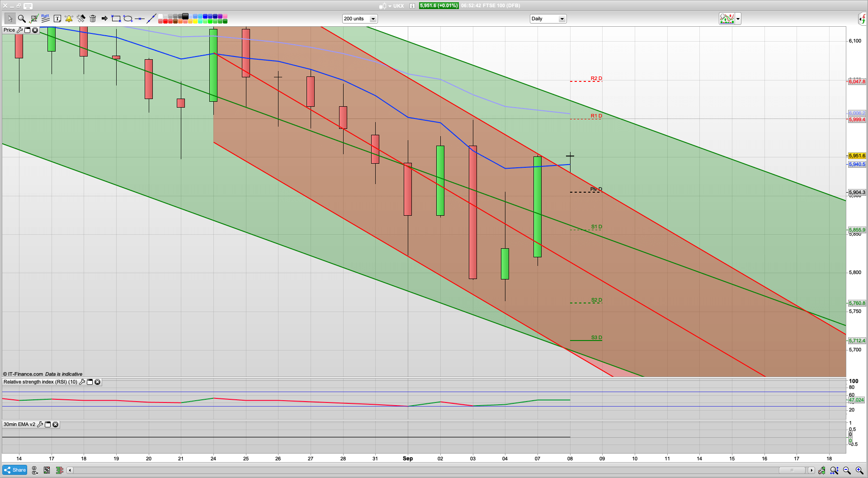Close the RSI indicator pane
868x478 pixels.
coord(97,382)
